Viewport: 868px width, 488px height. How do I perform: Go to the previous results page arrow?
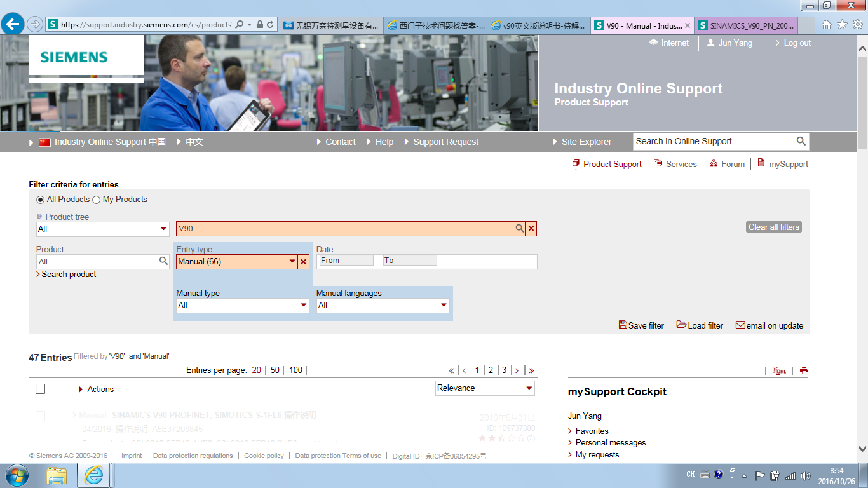[465, 370]
